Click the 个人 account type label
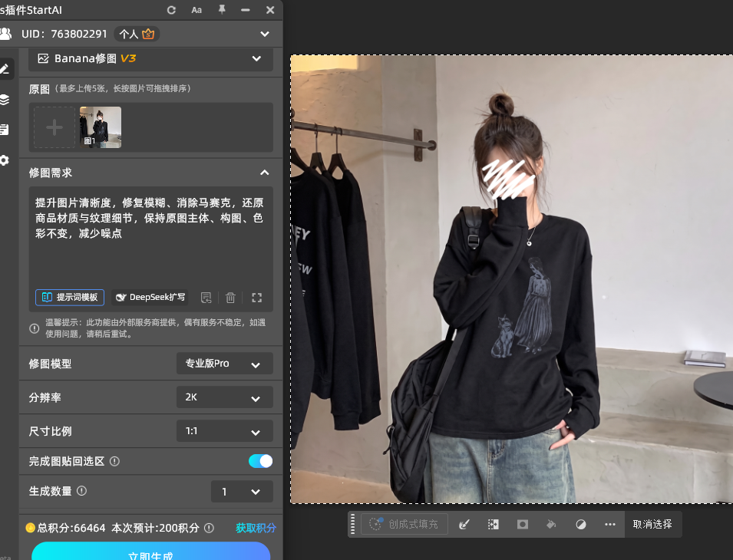The height and width of the screenshot is (560, 733). point(128,34)
